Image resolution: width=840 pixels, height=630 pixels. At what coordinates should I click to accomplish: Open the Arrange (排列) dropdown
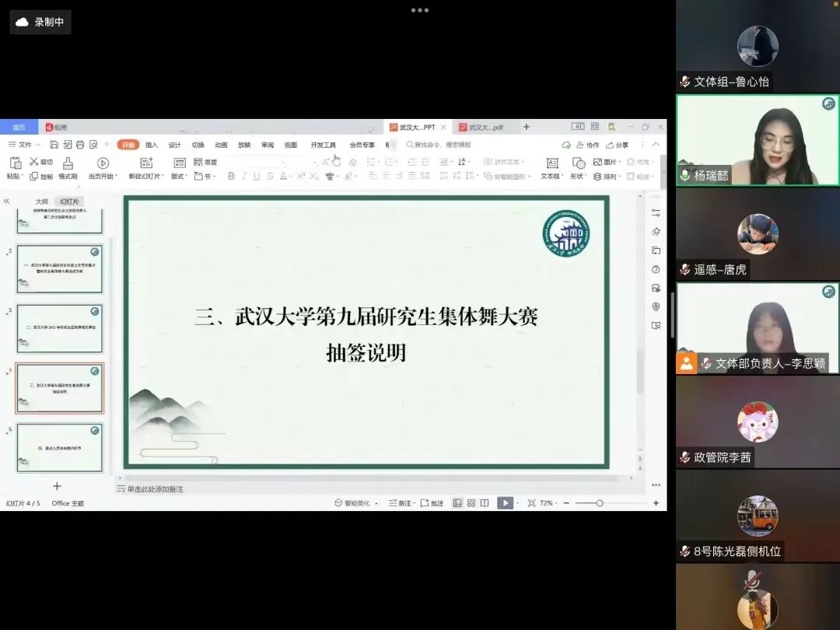[607, 177]
